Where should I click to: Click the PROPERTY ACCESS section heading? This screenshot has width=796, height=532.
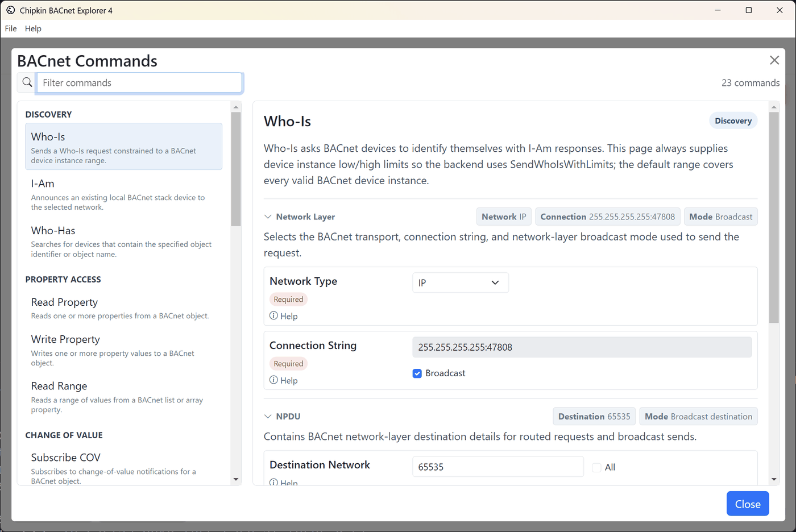point(63,279)
